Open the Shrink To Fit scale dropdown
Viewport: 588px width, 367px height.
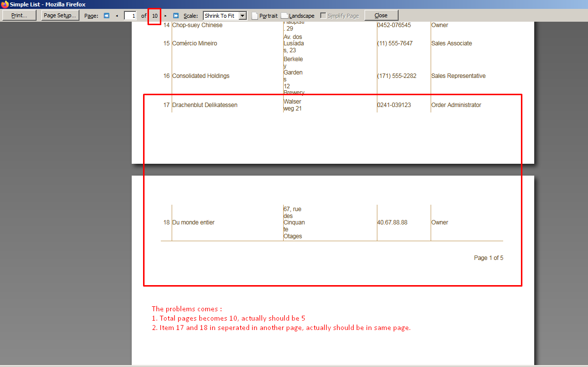pyautogui.click(x=224, y=16)
